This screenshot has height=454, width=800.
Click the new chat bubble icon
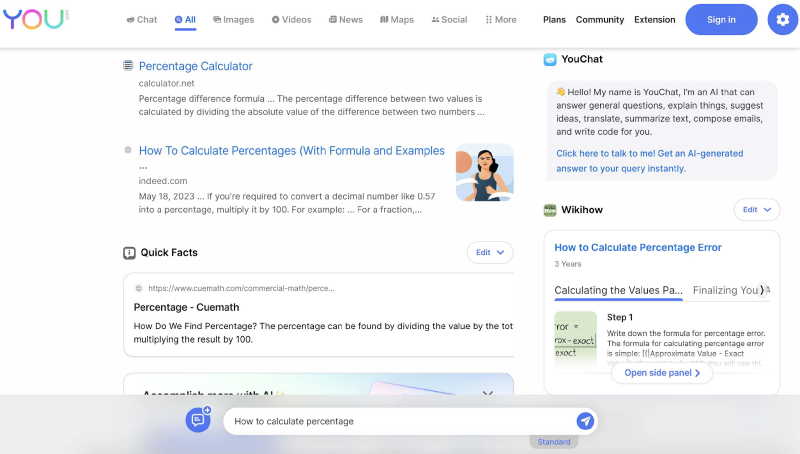(198, 420)
